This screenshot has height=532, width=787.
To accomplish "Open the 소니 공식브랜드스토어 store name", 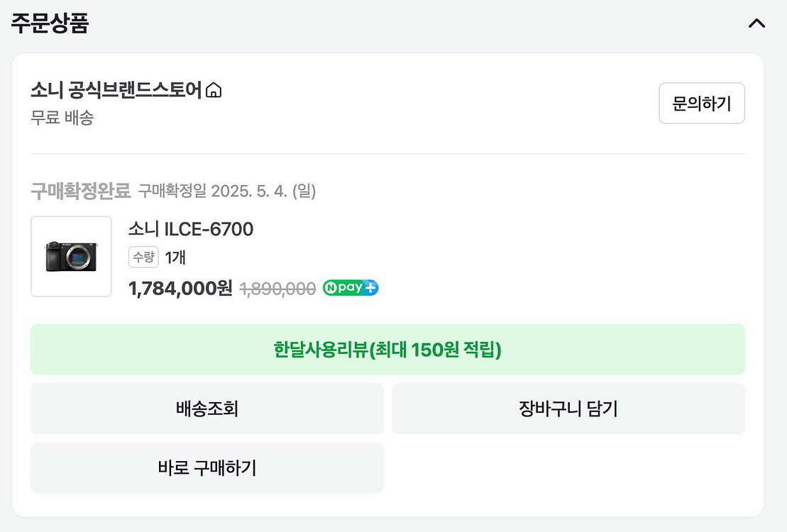I will [116, 90].
